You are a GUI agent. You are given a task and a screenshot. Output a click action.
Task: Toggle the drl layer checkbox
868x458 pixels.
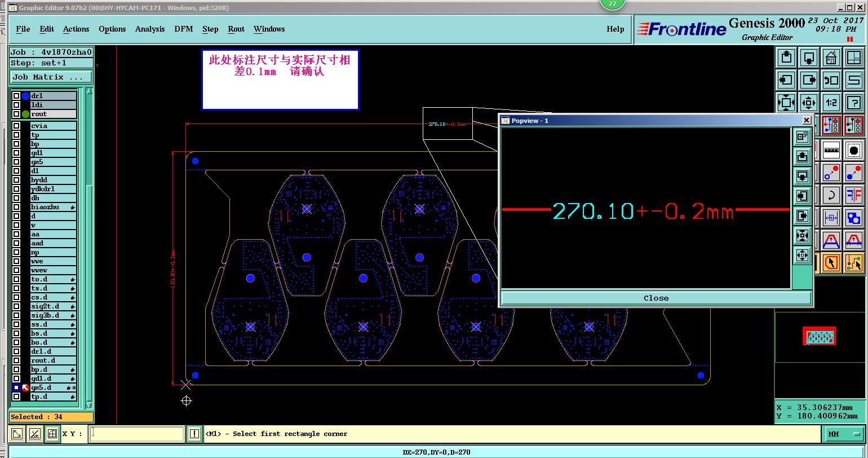click(x=16, y=96)
